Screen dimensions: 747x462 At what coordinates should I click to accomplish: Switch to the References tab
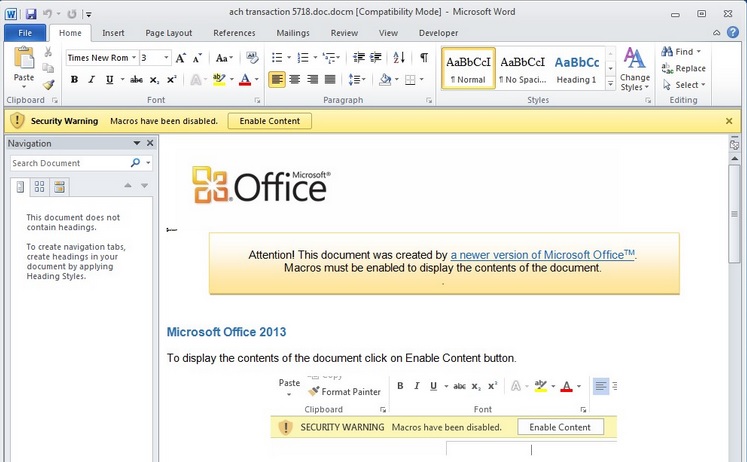pyautogui.click(x=234, y=33)
